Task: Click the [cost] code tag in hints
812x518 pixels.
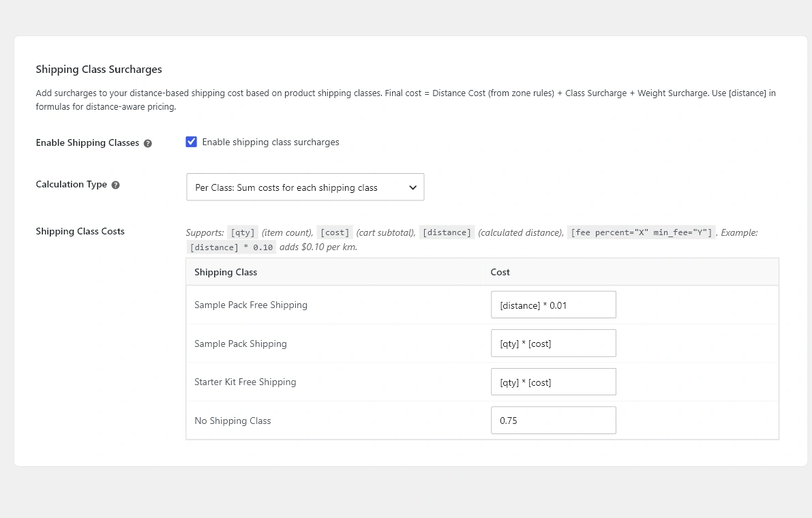Action: [335, 232]
